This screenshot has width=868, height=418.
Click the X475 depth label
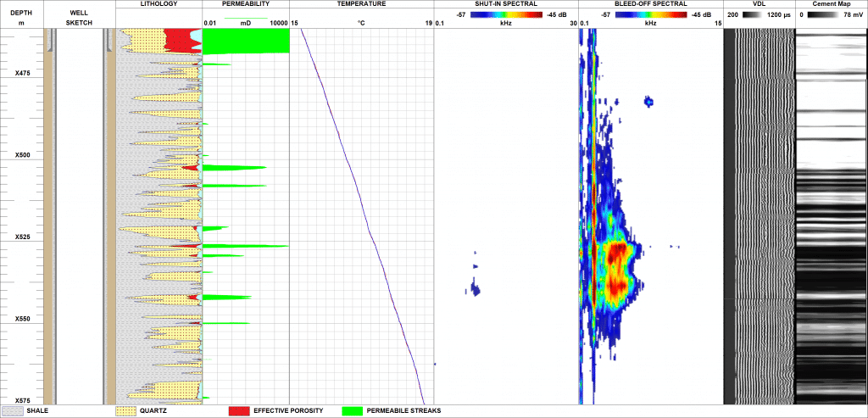coord(22,73)
